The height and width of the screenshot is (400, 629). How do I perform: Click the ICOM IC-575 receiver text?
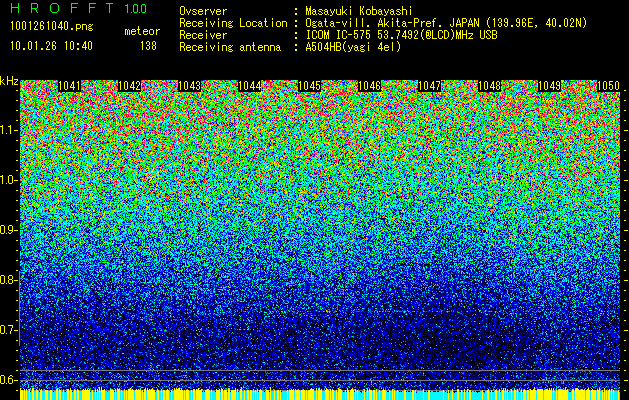click(401, 35)
